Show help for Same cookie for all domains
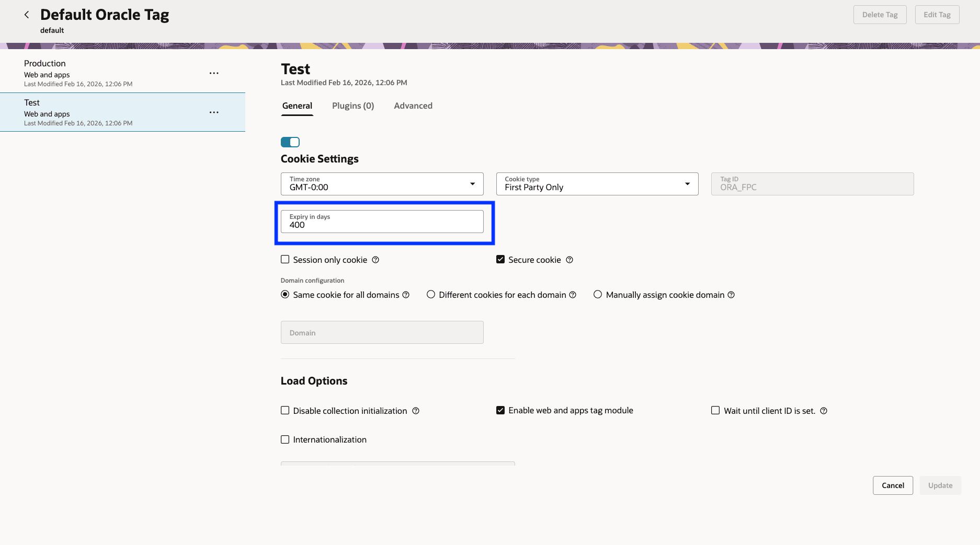The height and width of the screenshot is (545, 980). 406,295
